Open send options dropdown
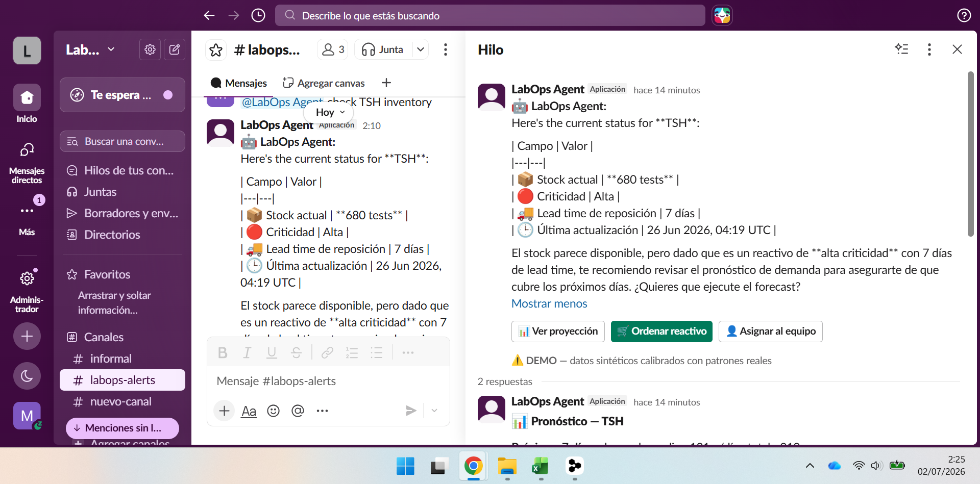Screen dimensions: 980x484 point(434,411)
